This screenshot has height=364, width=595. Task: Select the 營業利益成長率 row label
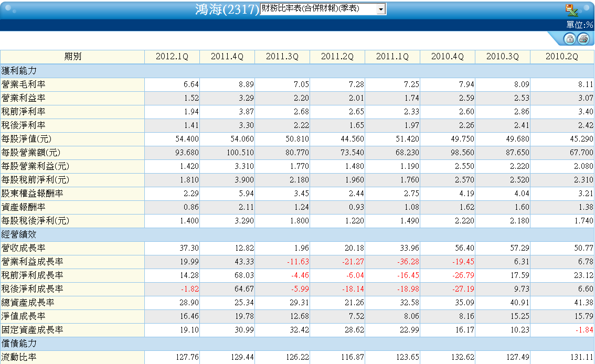[32, 262]
